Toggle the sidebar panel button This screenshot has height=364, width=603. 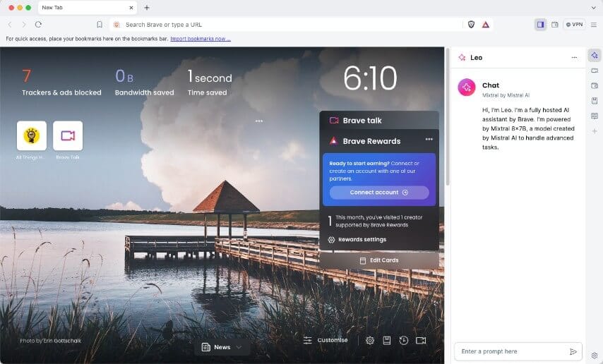tap(540, 25)
